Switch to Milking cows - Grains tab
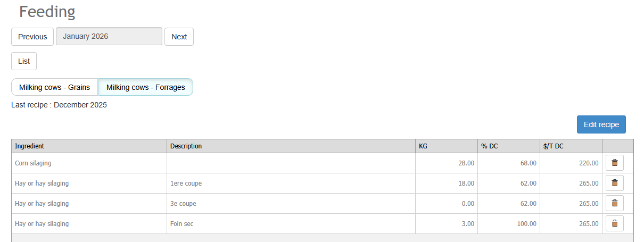Viewport: 644px width, 242px height. [55, 87]
